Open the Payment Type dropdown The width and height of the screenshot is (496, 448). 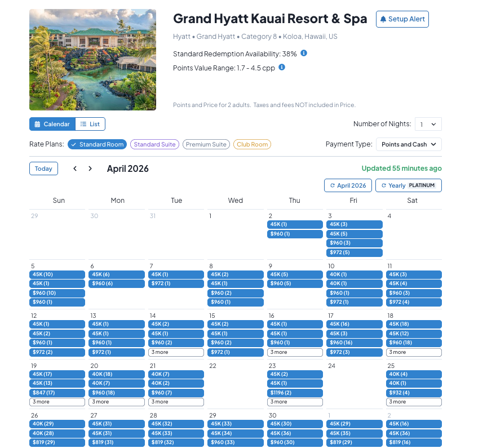click(409, 144)
